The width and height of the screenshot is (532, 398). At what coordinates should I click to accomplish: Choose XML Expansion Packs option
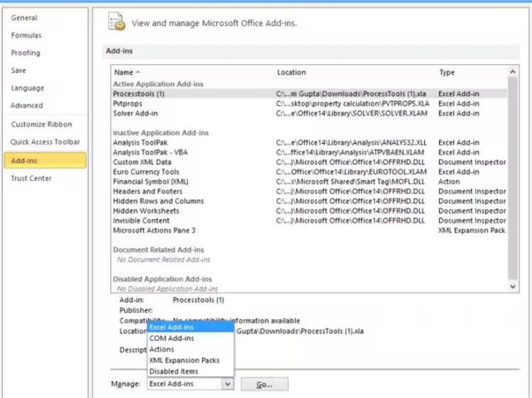pos(191,360)
